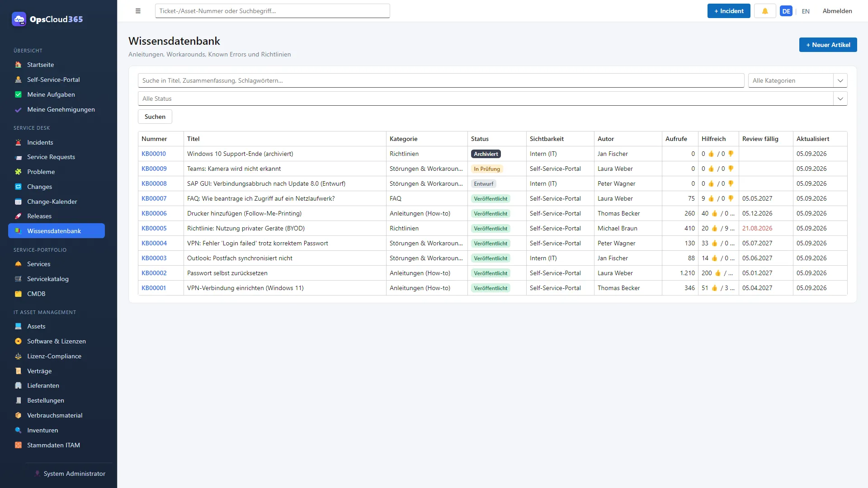Click the FAQ category cell
Image resolution: width=868 pixels, height=488 pixels.
[x=427, y=198]
